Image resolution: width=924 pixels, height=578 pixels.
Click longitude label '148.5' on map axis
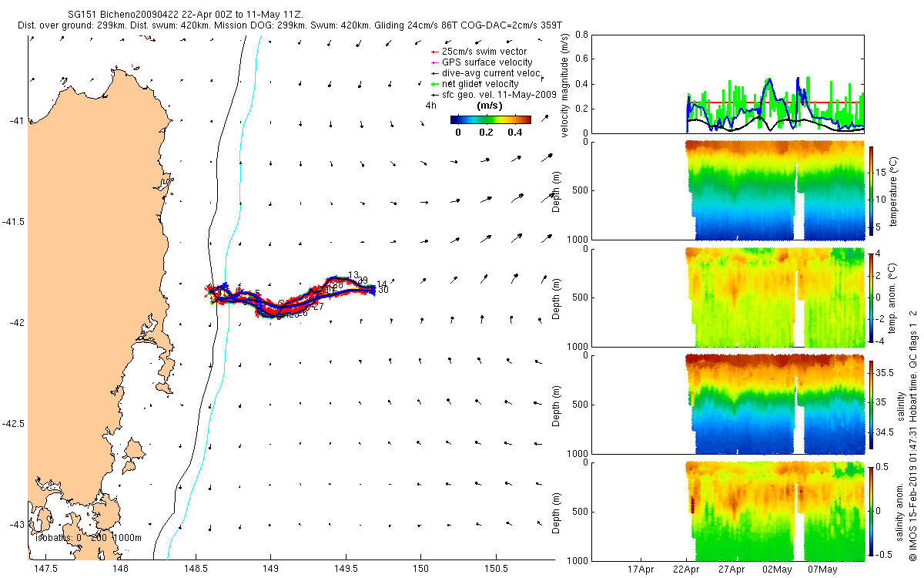tap(196, 569)
